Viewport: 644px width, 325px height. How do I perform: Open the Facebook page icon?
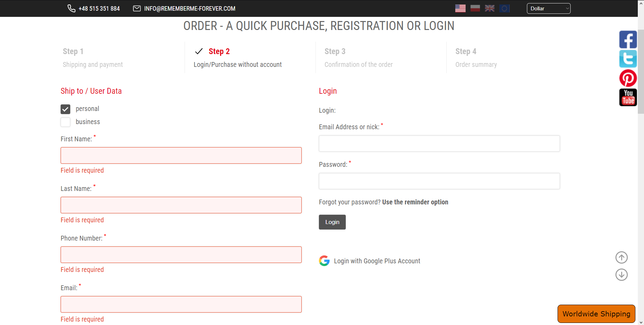[x=628, y=40]
